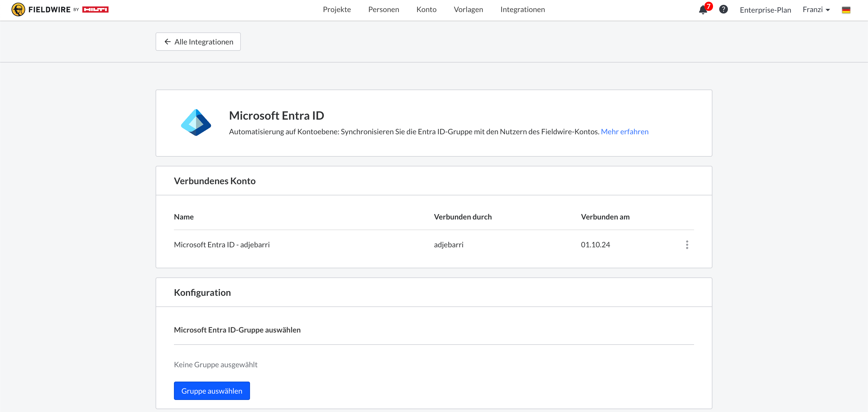This screenshot has width=868, height=412.
Task: Click the FIELDWIRE wordmark text
Action: pyautogui.click(x=50, y=9)
